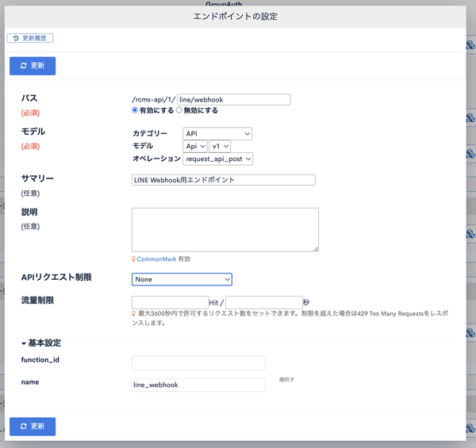Click the path input containing line/webhook
Screen dimensions: 476x448
(234, 99)
